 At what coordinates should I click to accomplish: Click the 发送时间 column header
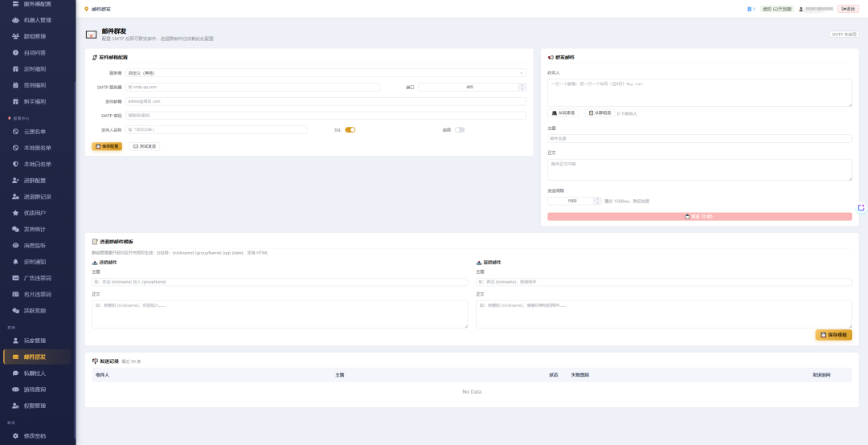(821, 375)
